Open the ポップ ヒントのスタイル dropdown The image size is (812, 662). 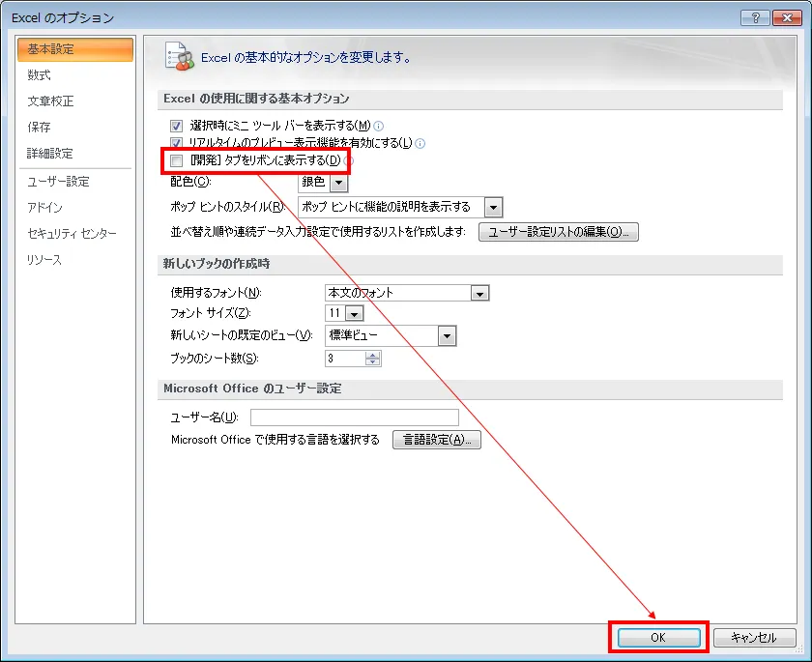point(493,208)
